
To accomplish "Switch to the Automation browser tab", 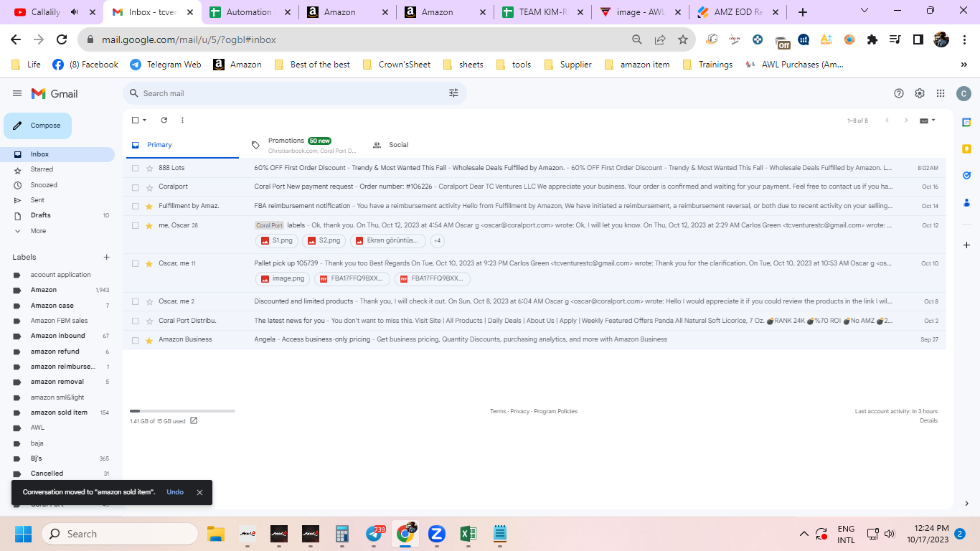I will pyautogui.click(x=248, y=12).
